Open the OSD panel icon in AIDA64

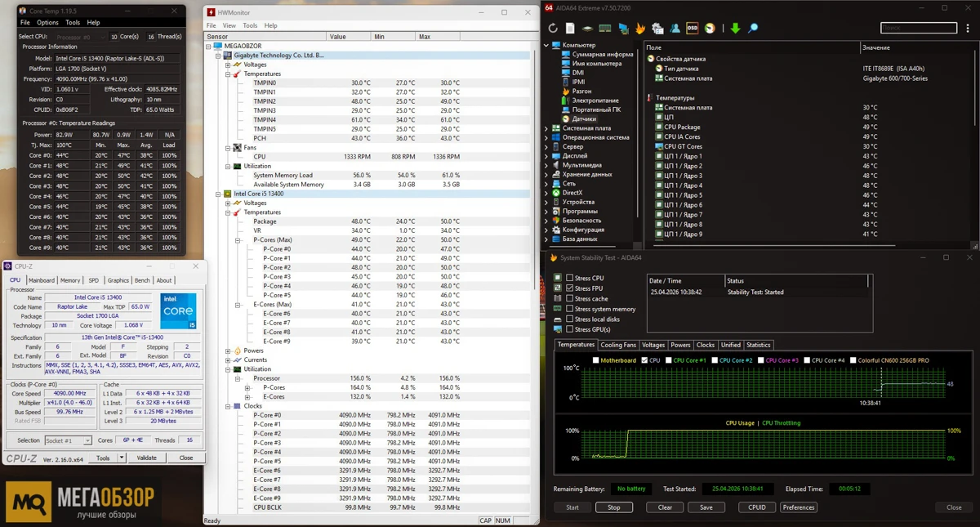coord(693,29)
